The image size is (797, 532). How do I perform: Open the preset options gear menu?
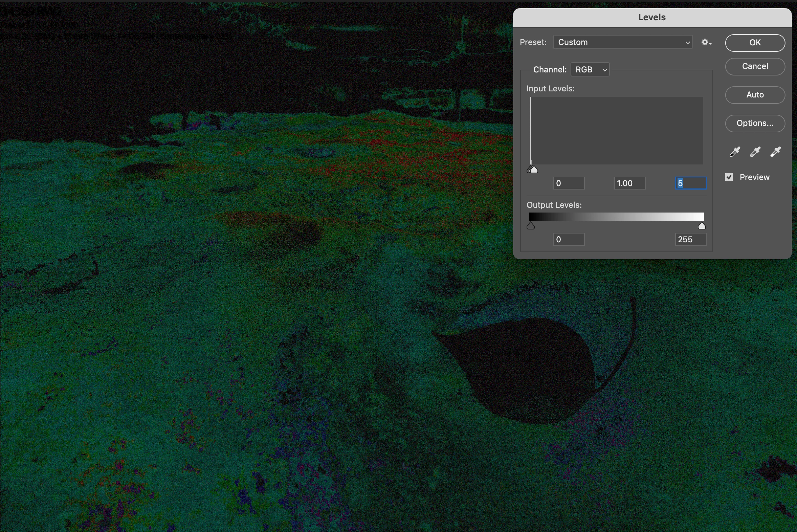[706, 42]
